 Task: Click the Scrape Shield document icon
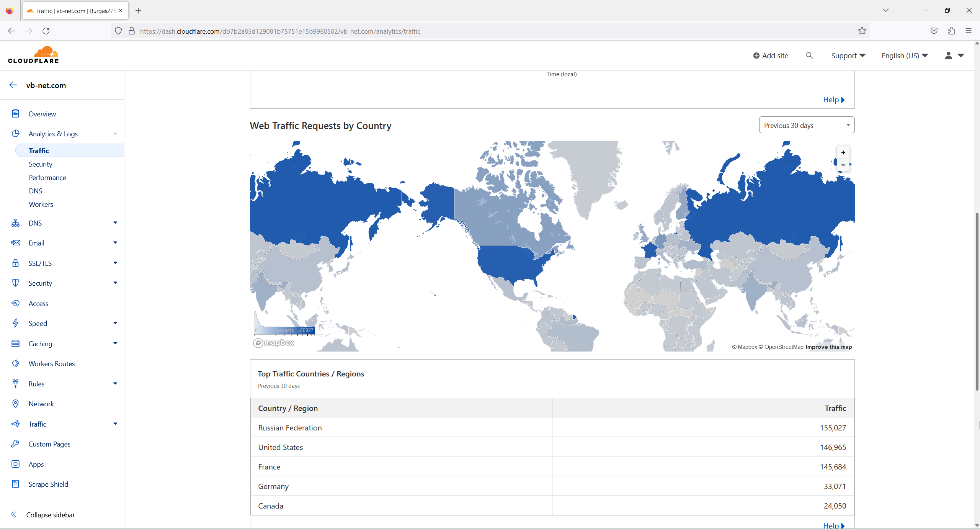click(15, 484)
